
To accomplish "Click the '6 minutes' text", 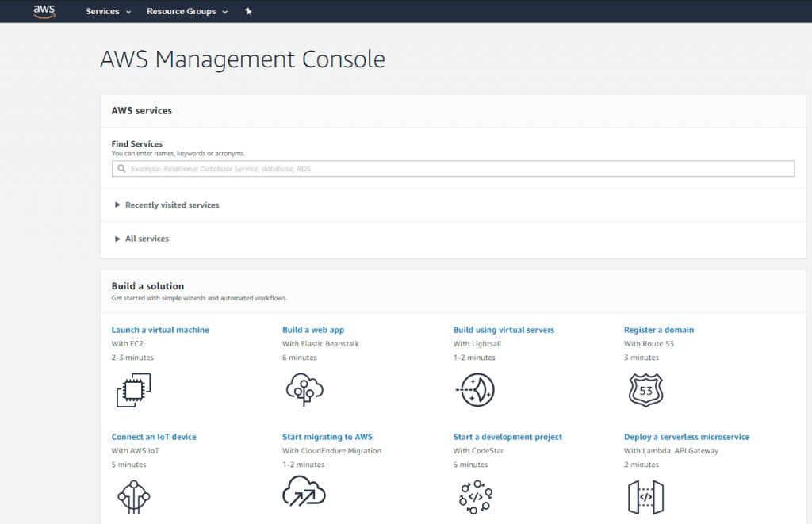I will [x=299, y=358].
